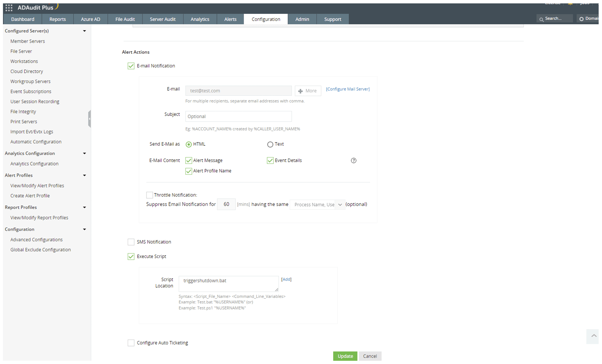Uncheck the Execute Script checkbox
This screenshot has width=602, height=364.
[x=131, y=256]
